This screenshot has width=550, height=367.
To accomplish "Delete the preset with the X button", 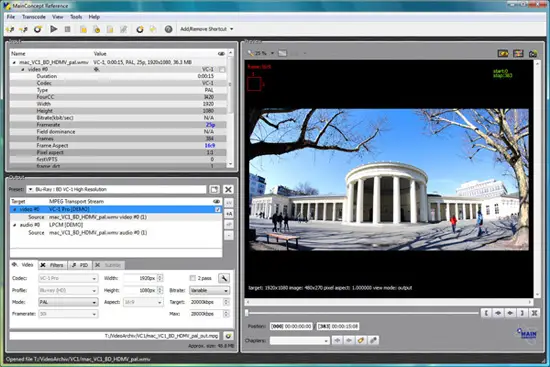I will tap(228, 189).
